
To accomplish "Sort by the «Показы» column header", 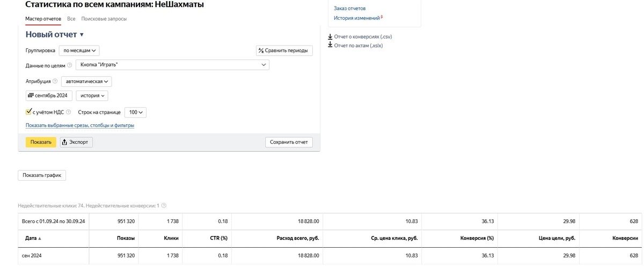I will point(126,238).
